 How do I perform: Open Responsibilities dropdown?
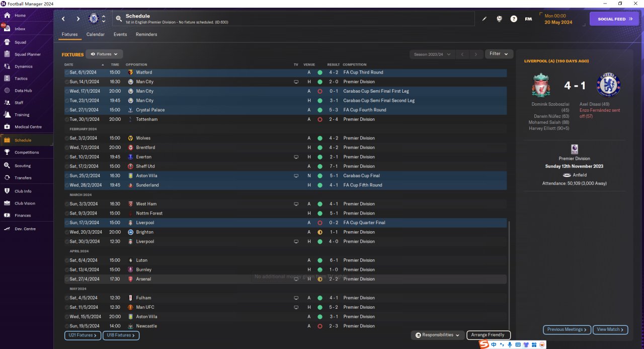437,335
